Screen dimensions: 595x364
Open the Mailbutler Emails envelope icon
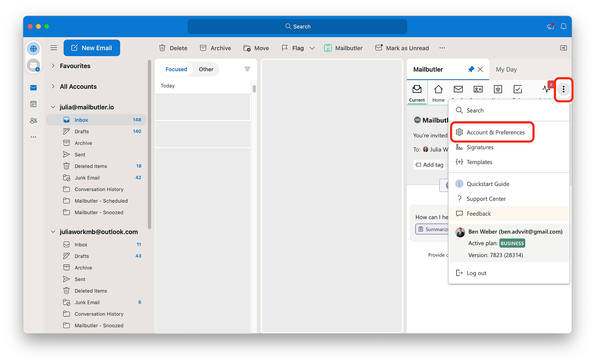coord(458,89)
